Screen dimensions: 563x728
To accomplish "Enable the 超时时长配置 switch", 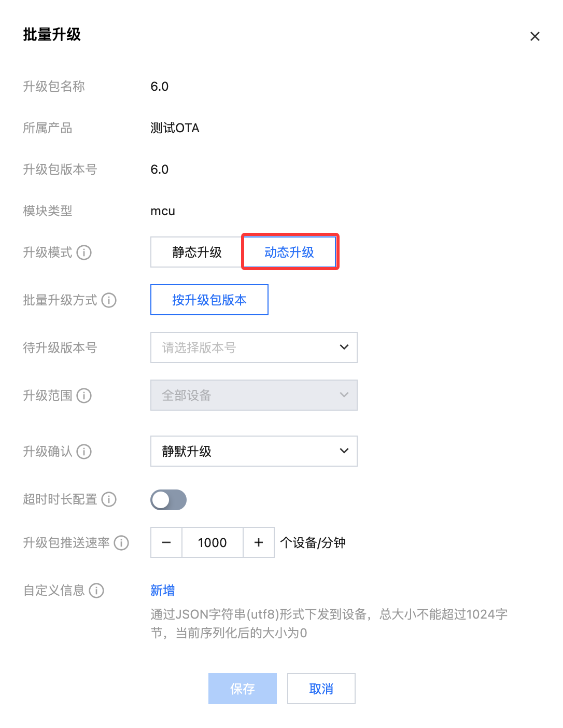I will [x=168, y=500].
